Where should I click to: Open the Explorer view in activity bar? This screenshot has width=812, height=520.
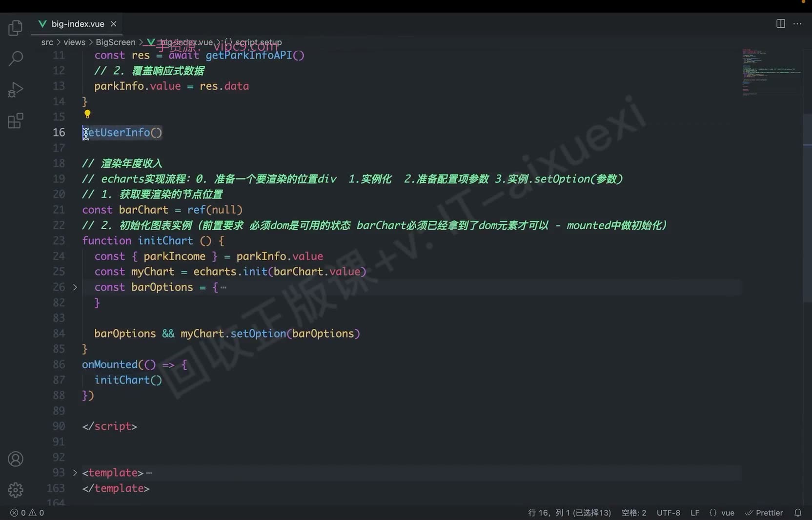tap(15, 28)
